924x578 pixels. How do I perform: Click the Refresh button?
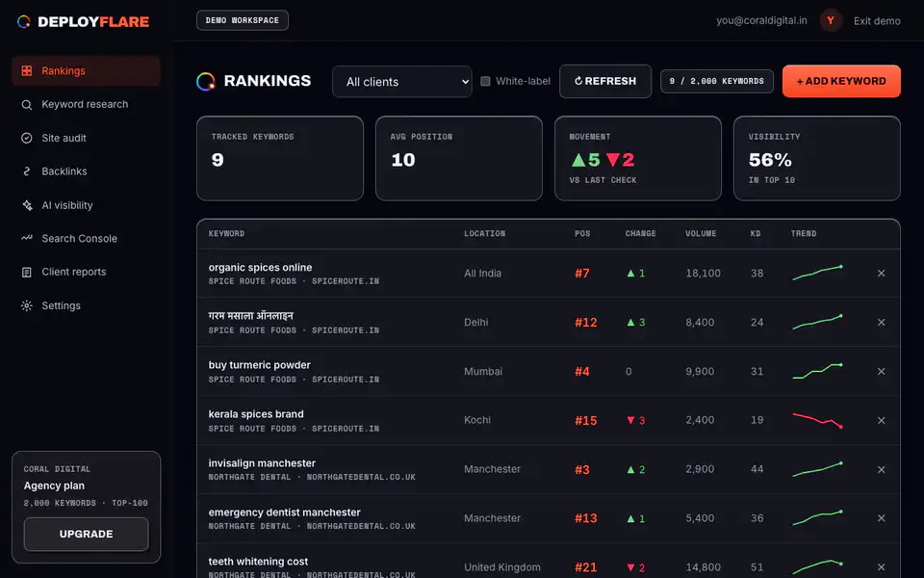coord(605,81)
